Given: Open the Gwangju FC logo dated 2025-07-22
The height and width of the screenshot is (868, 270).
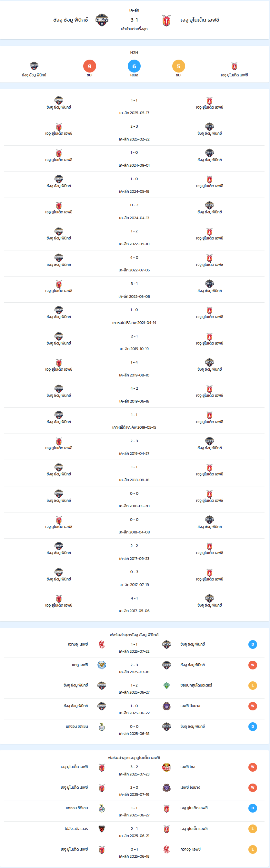Looking at the screenshot, I should pos(102,644).
